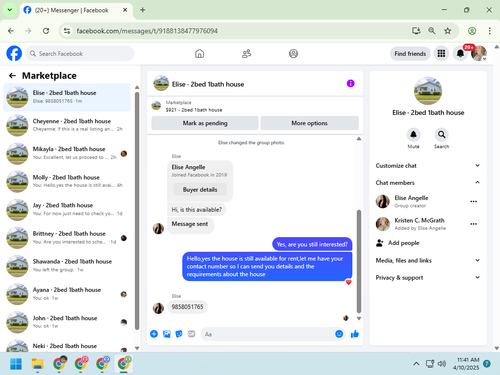Open Chrome zoom magnifier icon

pos(432,31)
